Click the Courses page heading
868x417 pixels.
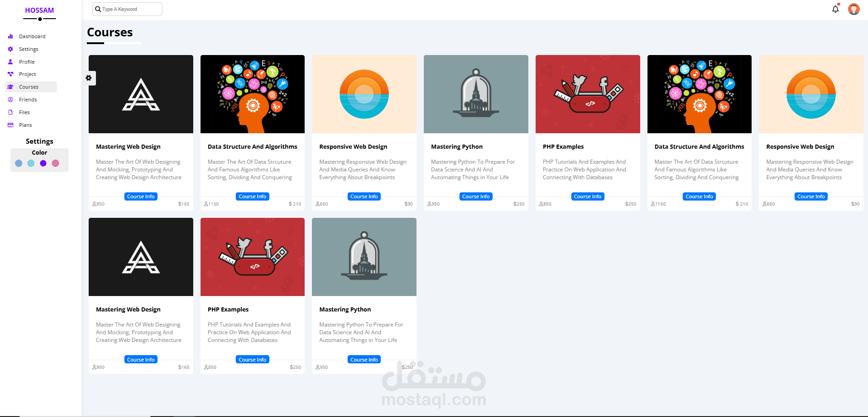click(x=110, y=32)
